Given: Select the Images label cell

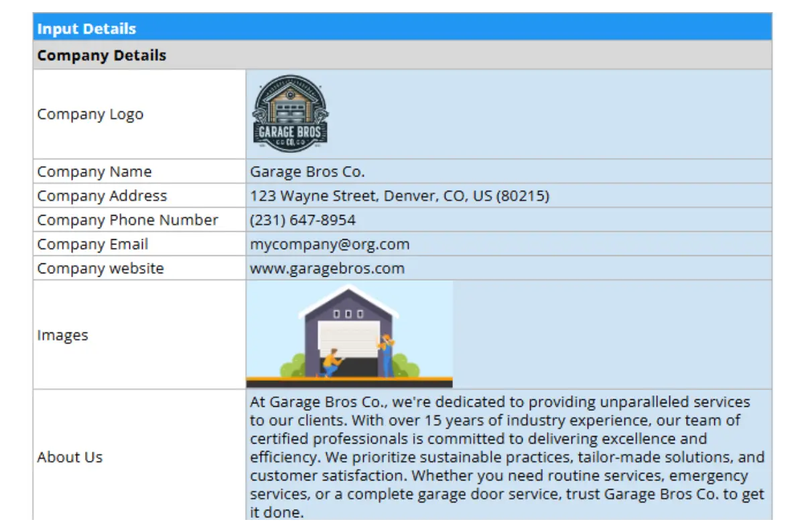Looking at the screenshot, I should click(x=62, y=335).
